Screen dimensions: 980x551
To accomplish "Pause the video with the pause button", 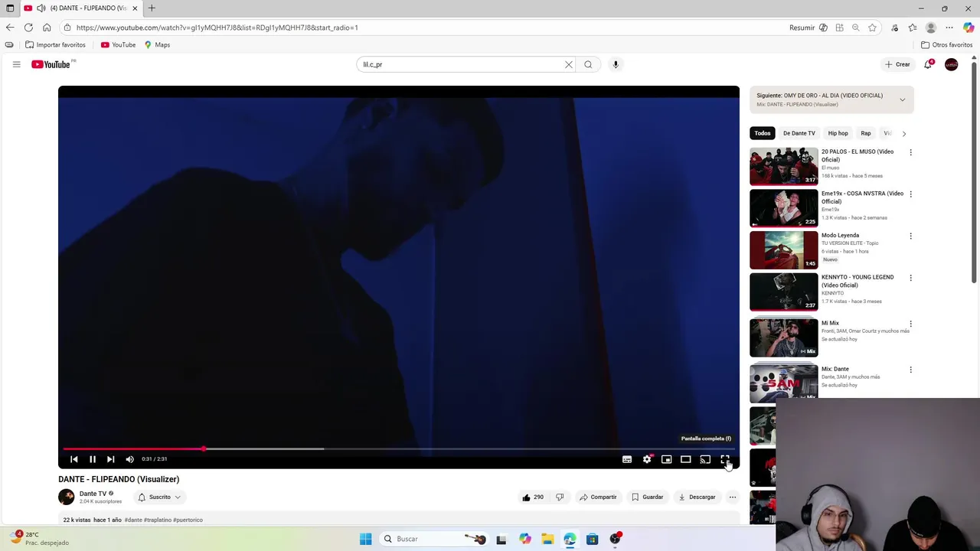I will [x=93, y=459].
